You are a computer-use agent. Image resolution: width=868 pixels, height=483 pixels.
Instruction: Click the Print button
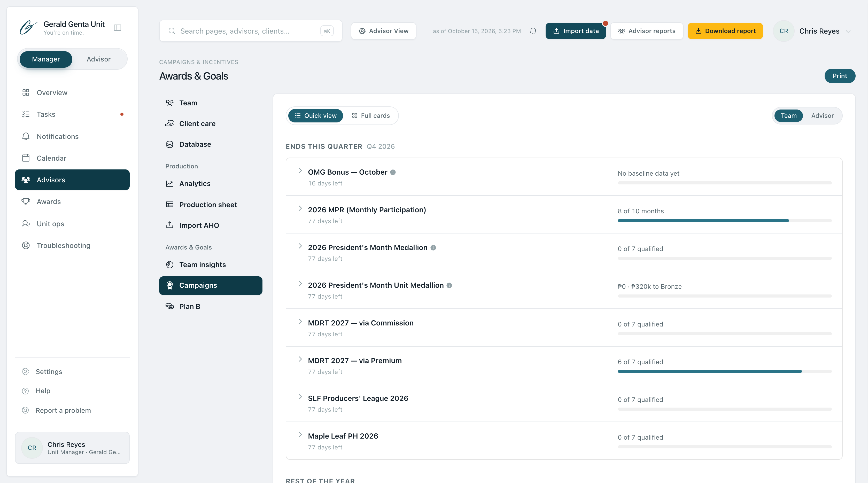click(840, 76)
